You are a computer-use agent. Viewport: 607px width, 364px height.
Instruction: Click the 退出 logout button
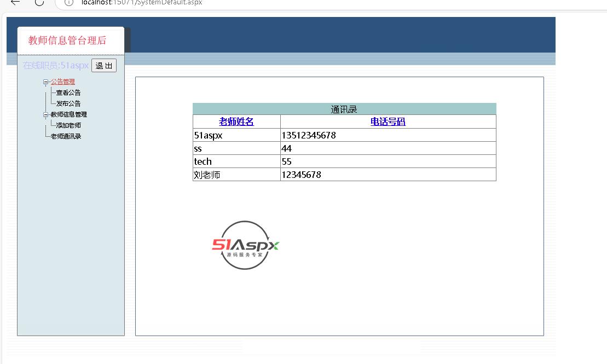pyautogui.click(x=104, y=66)
